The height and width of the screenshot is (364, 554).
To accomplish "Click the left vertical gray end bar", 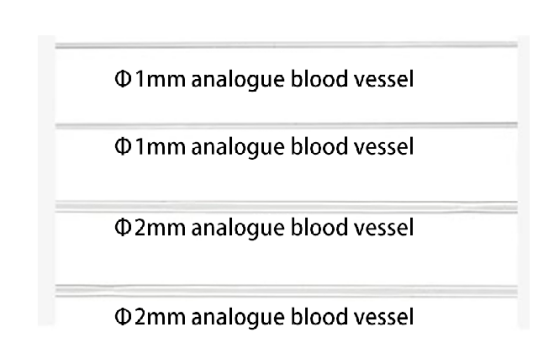I will (47, 181).
